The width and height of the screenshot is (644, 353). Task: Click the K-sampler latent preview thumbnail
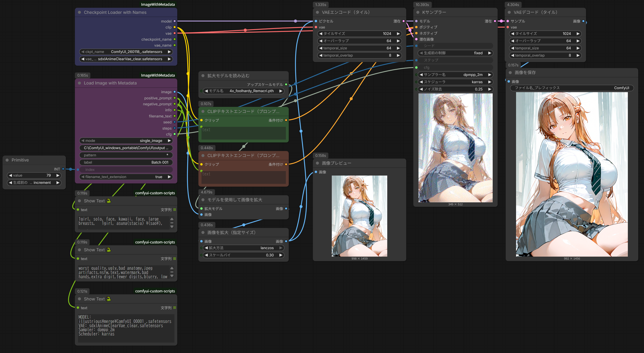click(455, 148)
